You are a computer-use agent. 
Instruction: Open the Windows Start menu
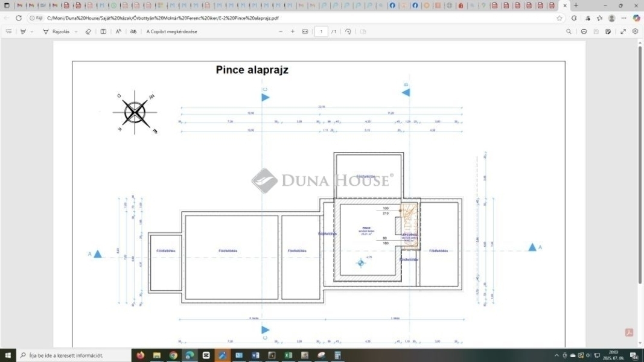click(x=8, y=355)
